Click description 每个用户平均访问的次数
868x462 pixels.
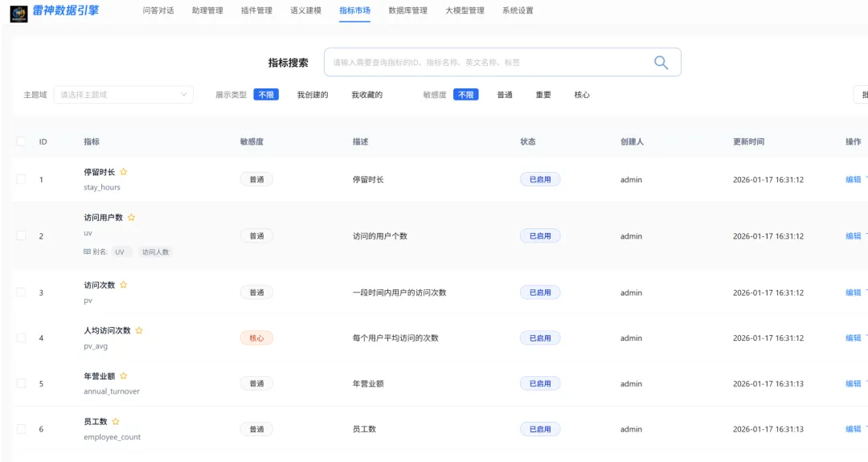tap(395, 338)
